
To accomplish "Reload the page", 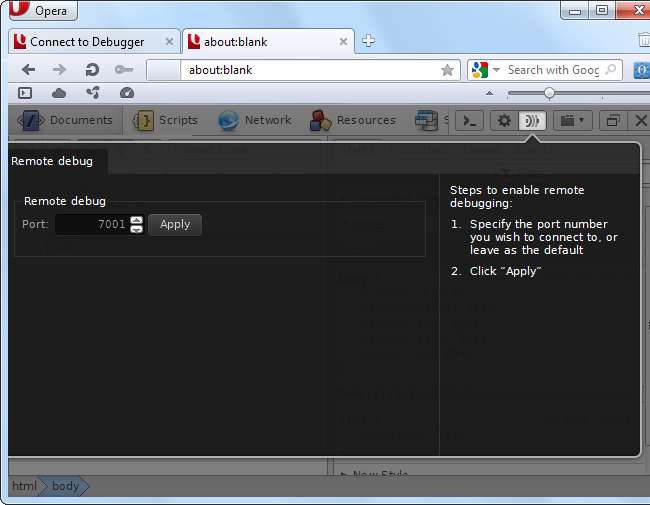I will coord(91,70).
